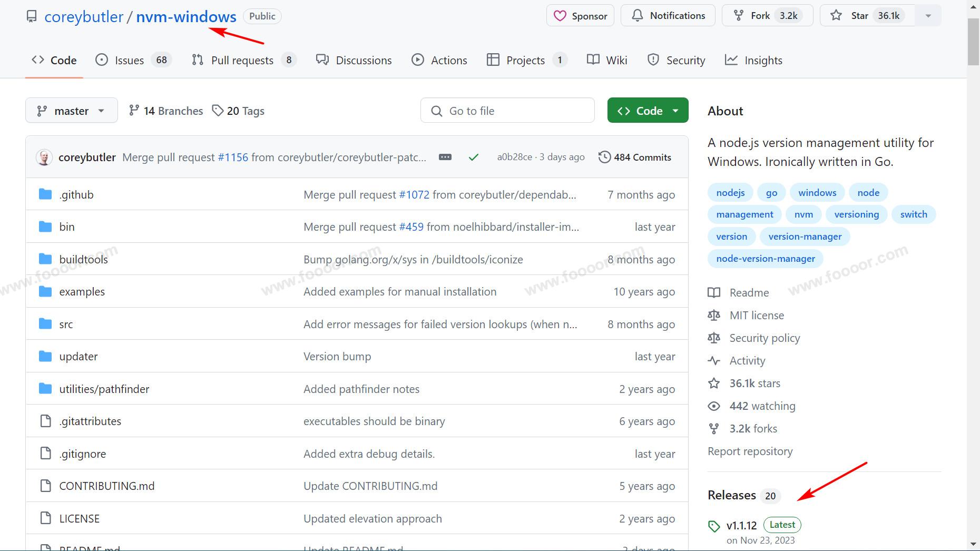980x551 pixels.
Task: Open the master branch dropdown
Action: click(71, 111)
